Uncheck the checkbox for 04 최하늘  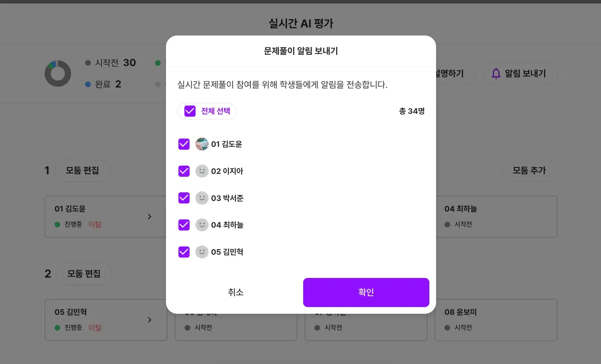(184, 225)
